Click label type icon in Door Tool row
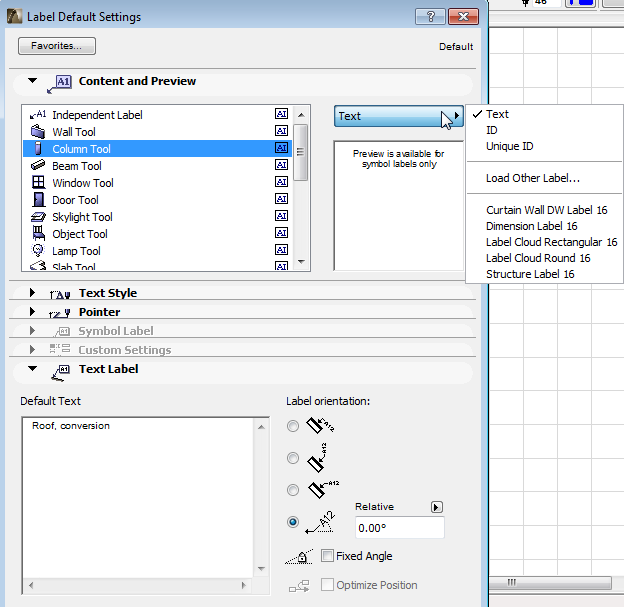Image resolution: width=624 pixels, height=607 pixels. pos(281,199)
